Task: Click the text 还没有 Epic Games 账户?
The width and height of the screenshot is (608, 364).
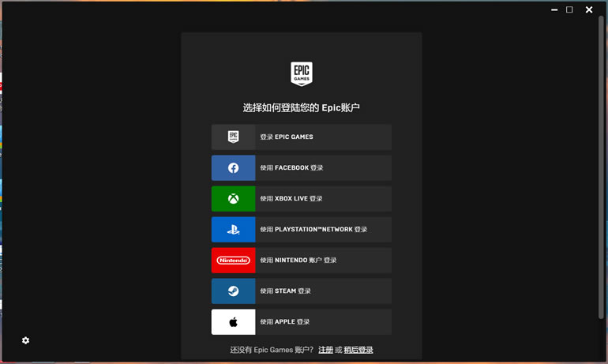Action: click(272, 350)
